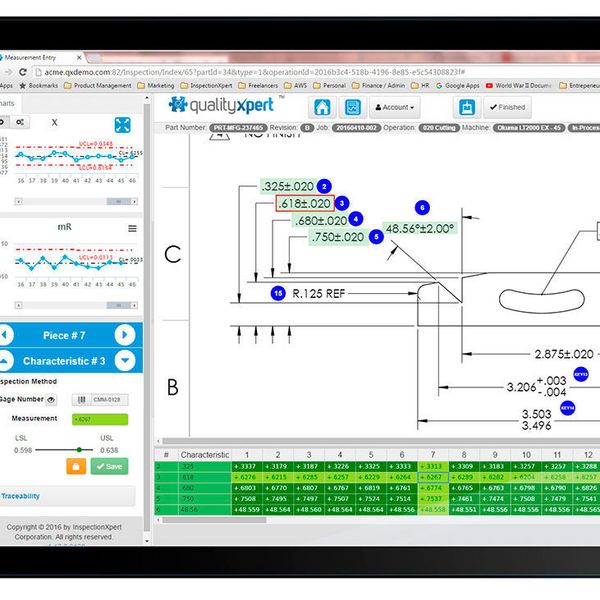This screenshot has width=600, height=600.
Task: Select balloon 6 on the drawing
Action: click(422, 207)
